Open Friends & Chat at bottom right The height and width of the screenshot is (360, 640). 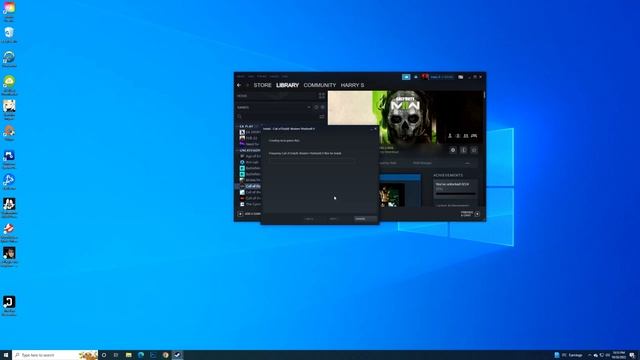click(470, 214)
